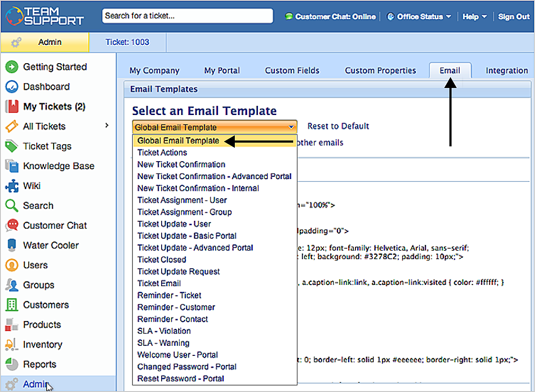Switch to My Portal tab

[x=222, y=71]
